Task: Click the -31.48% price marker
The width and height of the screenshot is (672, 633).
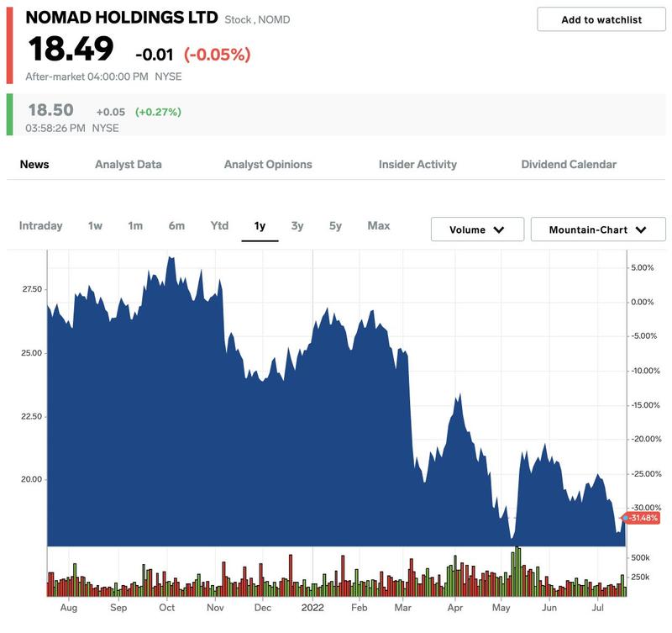Action: (x=643, y=518)
